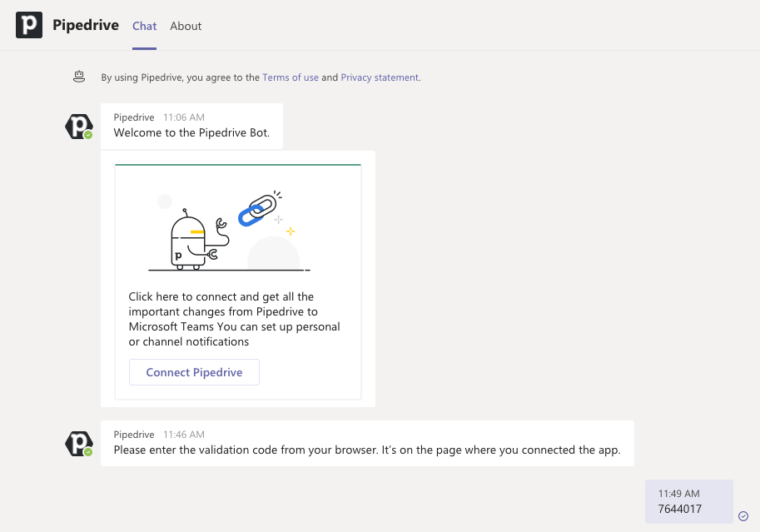The image size is (760, 532).
Task: Open the Terms of use link
Action: [x=291, y=77]
